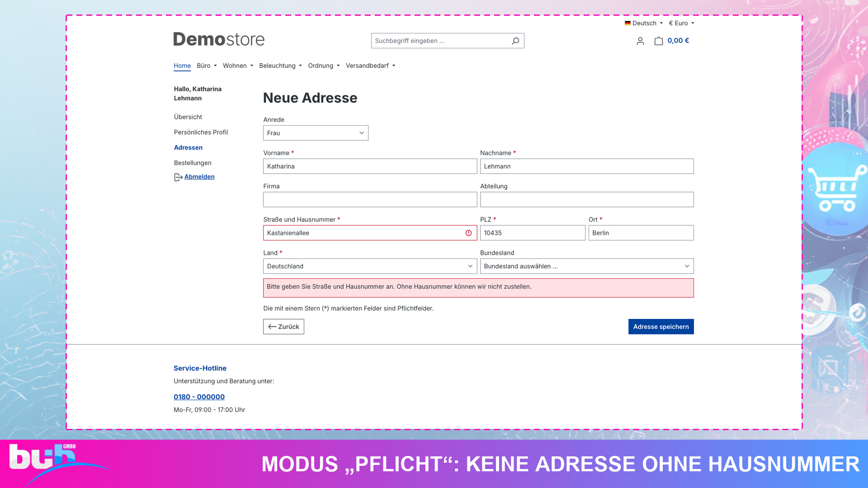Open the shopping cart icon

point(659,41)
